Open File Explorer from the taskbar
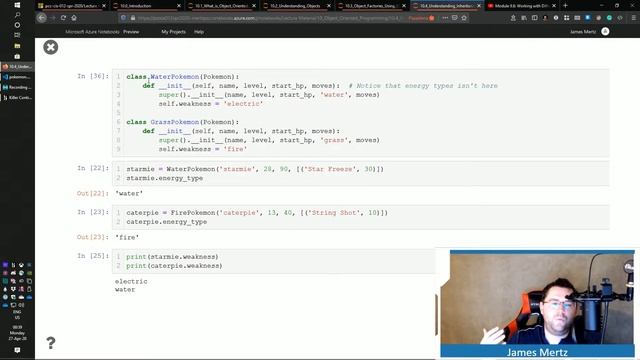This screenshot has height=360, width=640. coord(17,46)
